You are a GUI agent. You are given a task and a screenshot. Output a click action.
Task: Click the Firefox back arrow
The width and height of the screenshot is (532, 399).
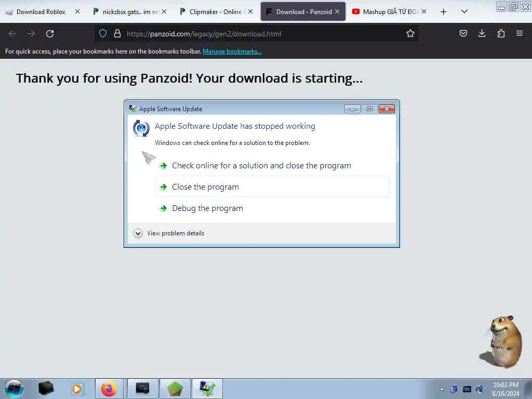(12, 34)
